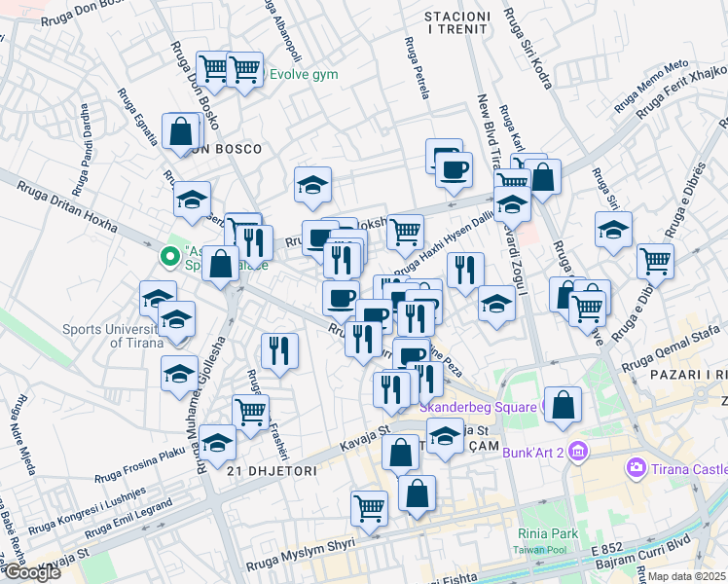Open the Evolve gym place label

304,74
